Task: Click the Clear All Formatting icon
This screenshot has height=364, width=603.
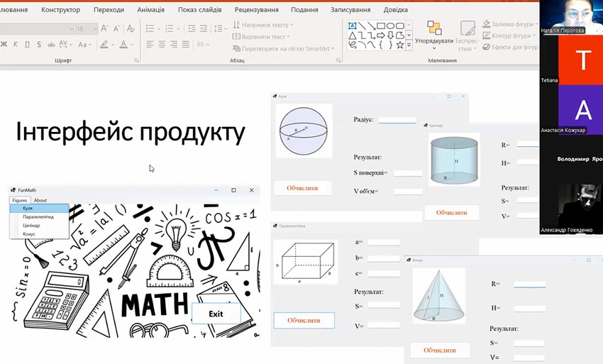Action: tap(132, 28)
